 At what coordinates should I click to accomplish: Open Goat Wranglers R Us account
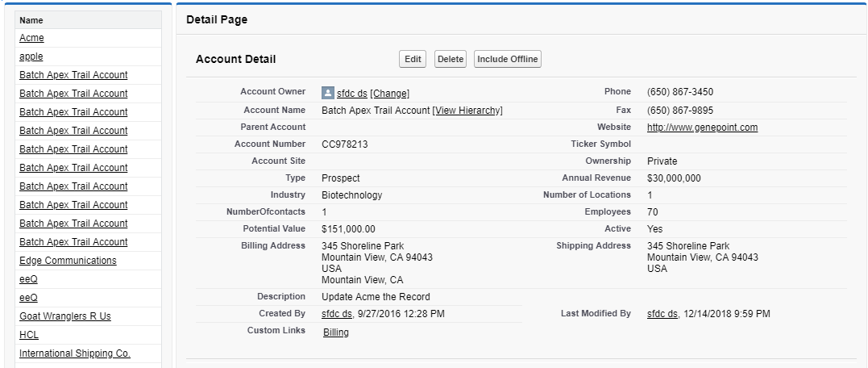64,316
